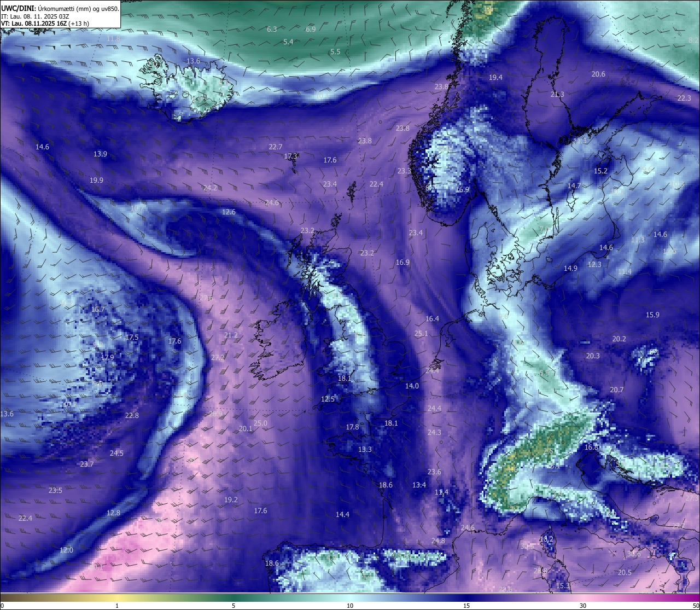
Task: Click the 'VT: Lau. 08.11.2025 16Z (+13 h)' line
Action: tap(45, 24)
